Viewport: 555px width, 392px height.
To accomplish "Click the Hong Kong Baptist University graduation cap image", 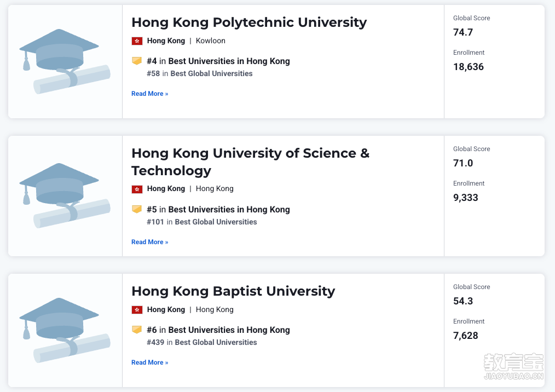I will [65, 330].
